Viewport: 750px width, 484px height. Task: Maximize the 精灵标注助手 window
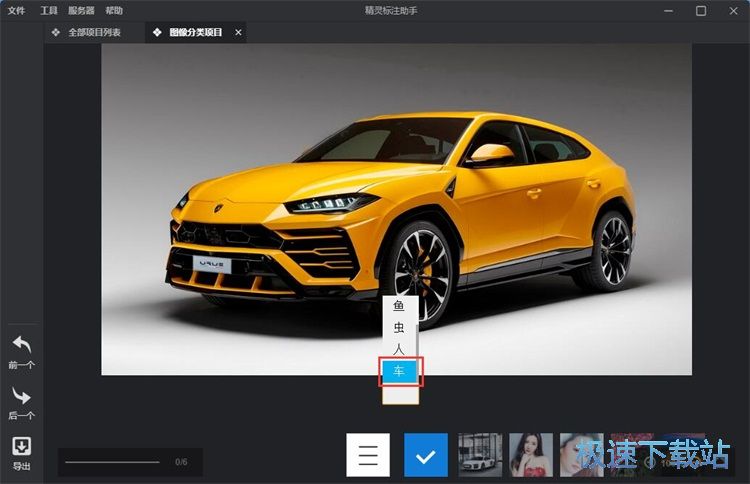(701, 11)
